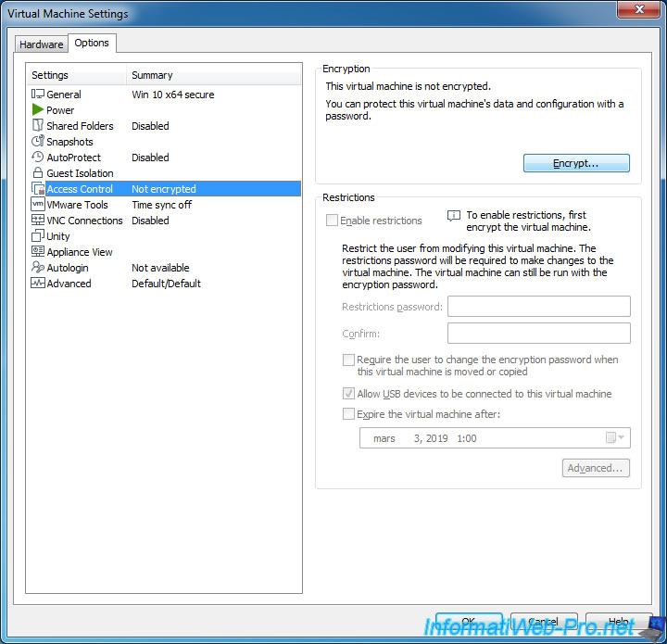The width and height of the screenshot is (667, 644).
Task: Select the Shared Folders icon
Action: [38, 126]
